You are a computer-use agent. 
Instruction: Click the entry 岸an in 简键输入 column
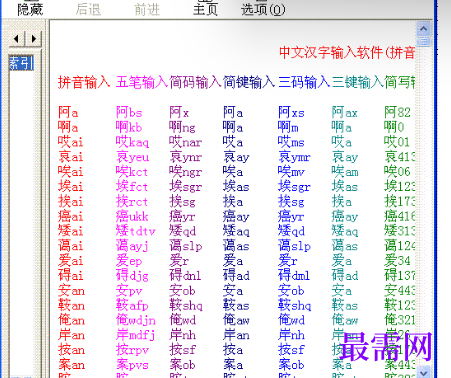pos(236,335)
